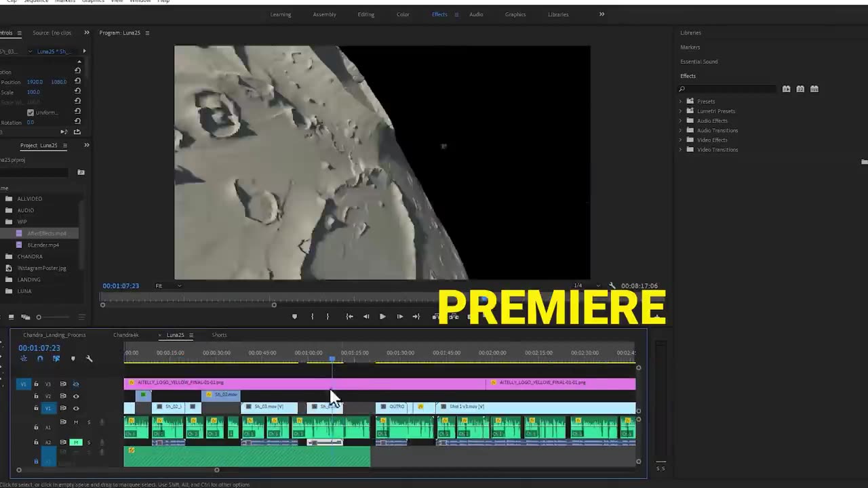Viewport: 868px width, 488px height.
Task: Mark Out point in Program monitor
Action: (328, 317)
